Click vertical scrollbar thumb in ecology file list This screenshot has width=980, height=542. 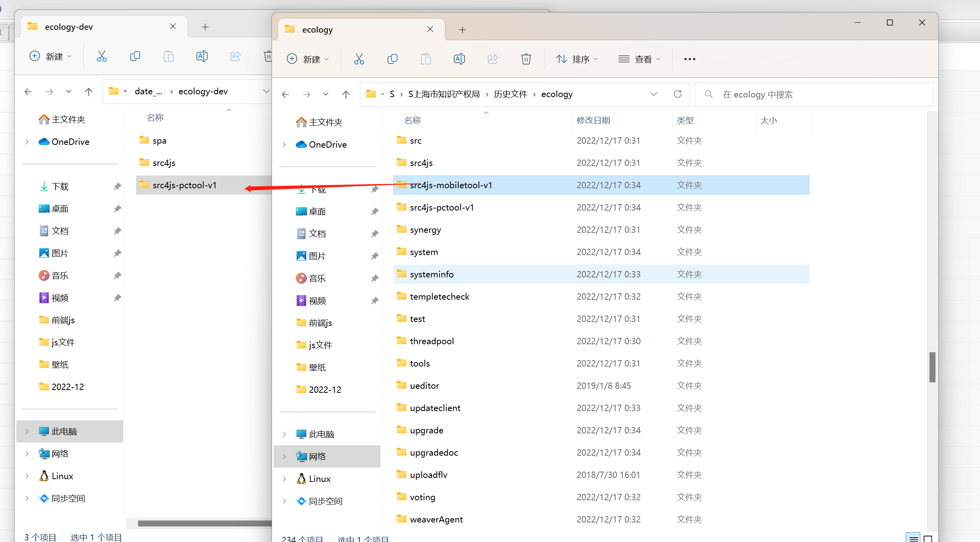[x=932, y=367]
